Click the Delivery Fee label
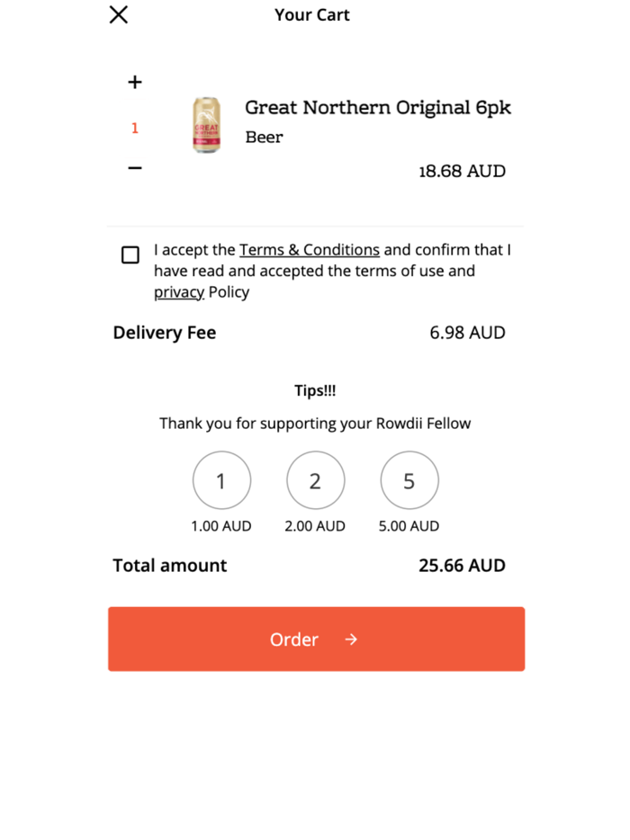This screenshot has height=840, width=630. [x=164, y=332]
